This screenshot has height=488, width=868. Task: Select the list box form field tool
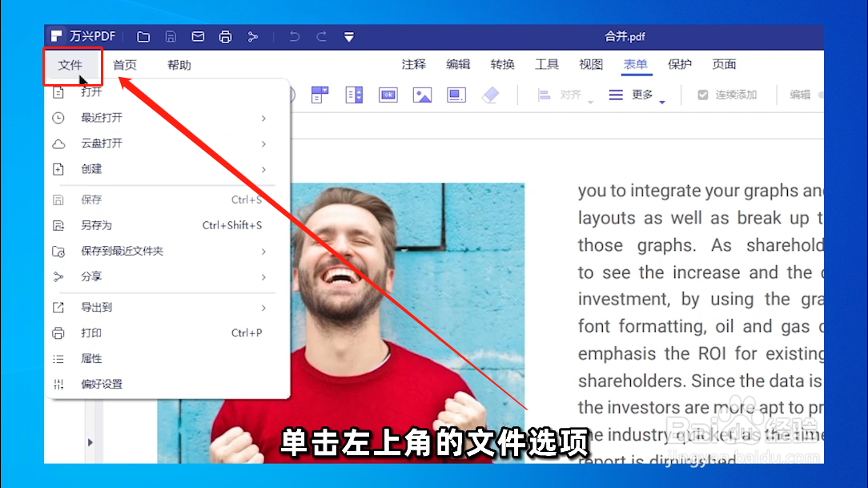354,95
